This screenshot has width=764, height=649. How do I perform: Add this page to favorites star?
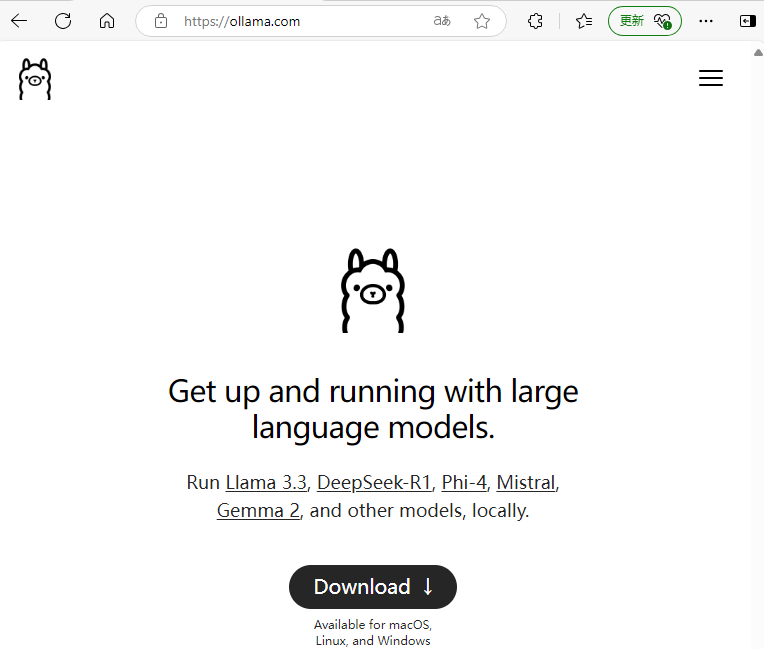pyautogui.click(x=482, y=21)
